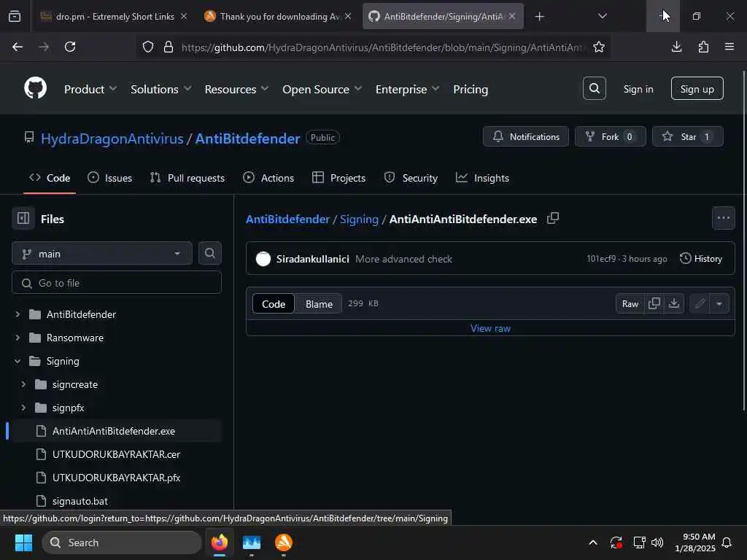Click Siradankullanici avatar image
This screenshot has height=560, width=747.
point(263,259)
